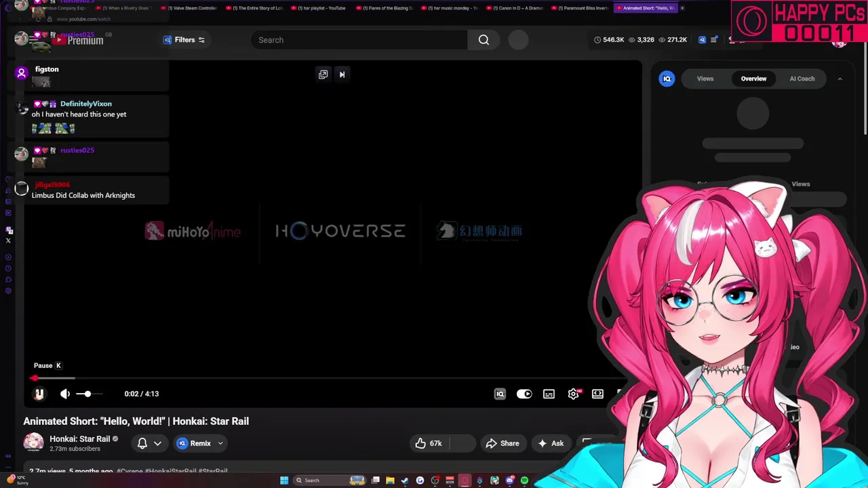Open video in pop-out miniplayer icon

tap(323, 75)
